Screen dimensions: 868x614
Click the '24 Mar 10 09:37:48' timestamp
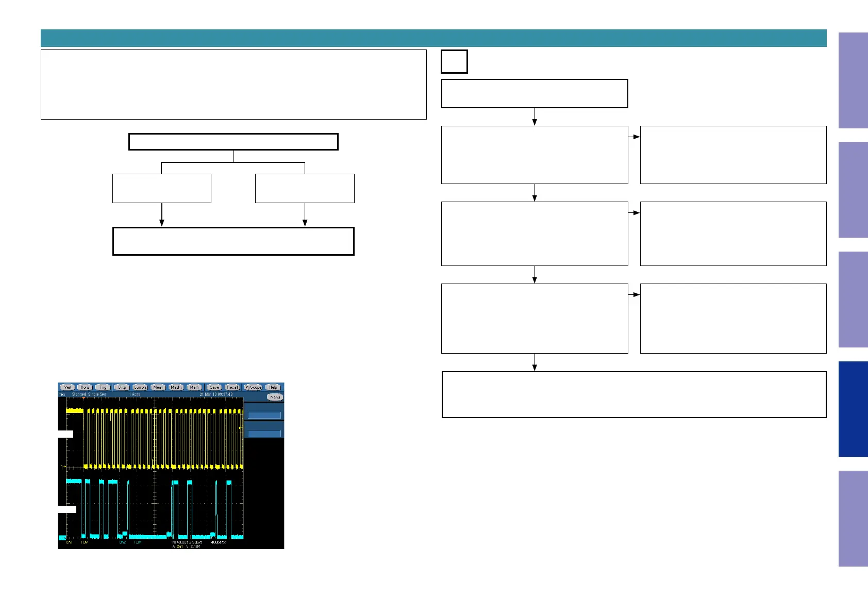[x=216, y=394]
